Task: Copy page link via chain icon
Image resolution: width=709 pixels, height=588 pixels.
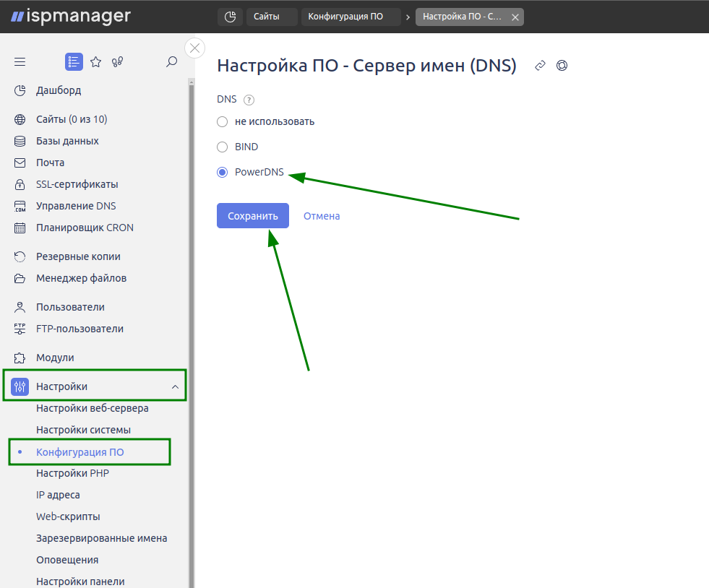Action: 540,66
